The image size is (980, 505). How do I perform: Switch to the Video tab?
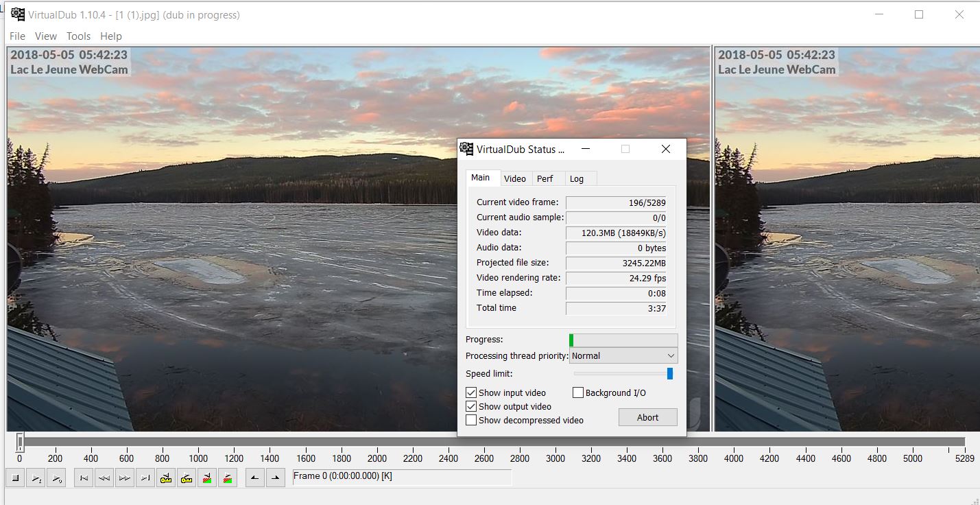click(x=515, y=178)
